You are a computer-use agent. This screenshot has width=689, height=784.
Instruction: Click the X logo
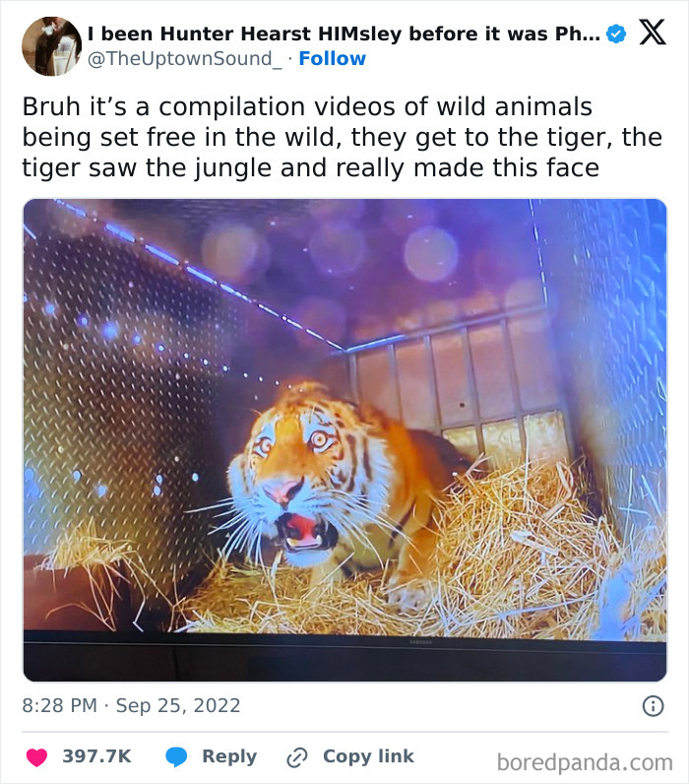tap(652, 33)
